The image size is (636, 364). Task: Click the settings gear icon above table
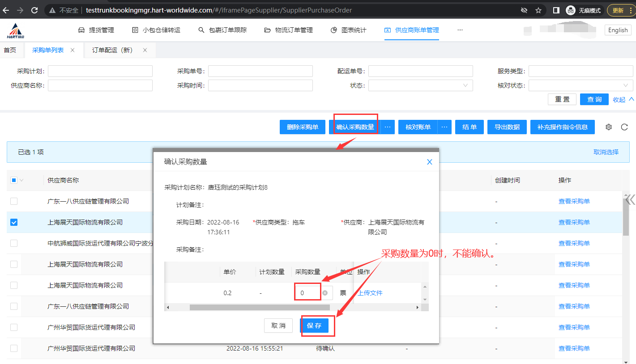(608, 127)
